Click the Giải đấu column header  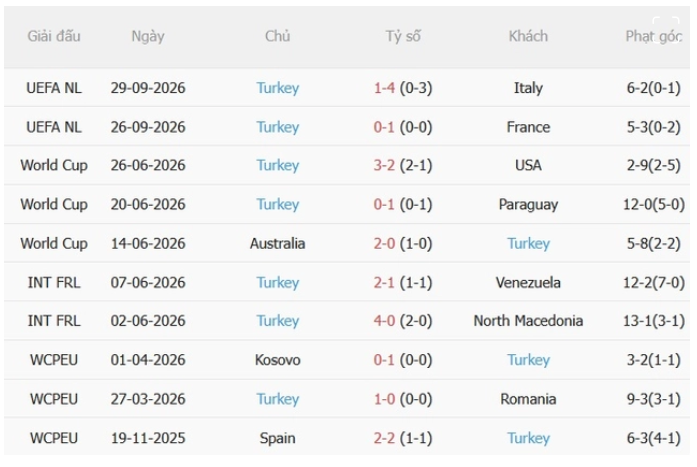click(x=54, y=36)
